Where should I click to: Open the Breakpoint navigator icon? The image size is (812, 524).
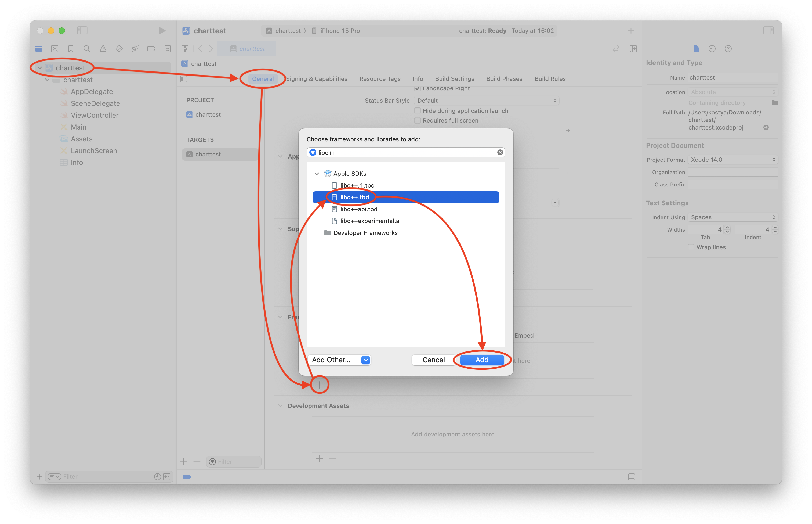151,49
